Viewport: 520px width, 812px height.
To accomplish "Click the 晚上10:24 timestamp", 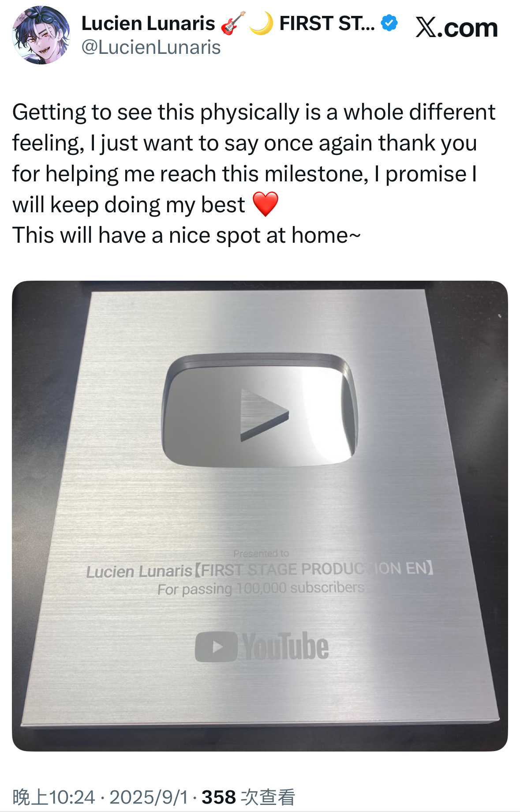I will (x=54, y=797).
